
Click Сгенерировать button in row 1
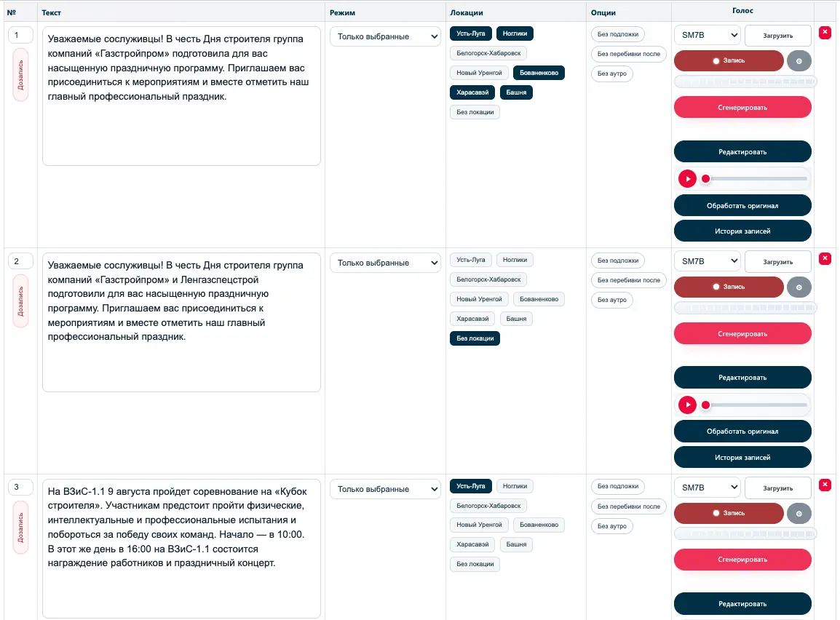742,108
